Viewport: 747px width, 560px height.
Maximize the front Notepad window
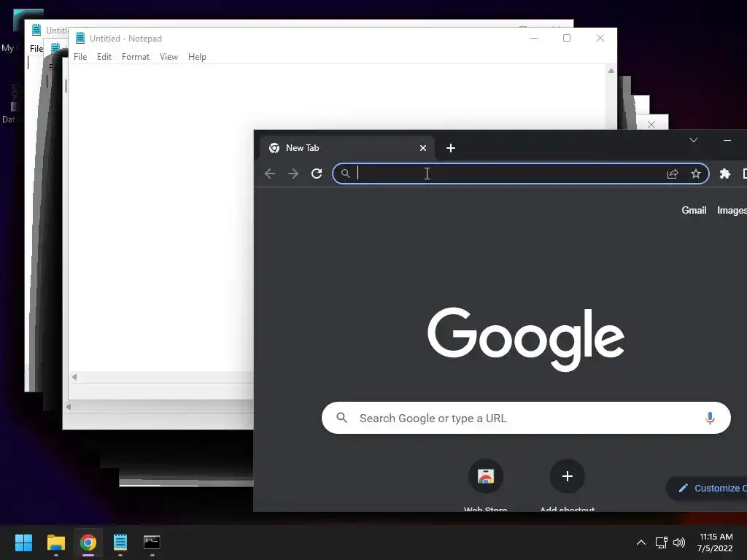(x=566, y=38)
